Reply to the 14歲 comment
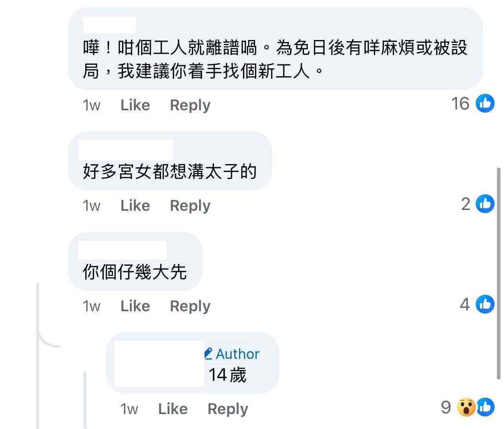 coord(228,408)
